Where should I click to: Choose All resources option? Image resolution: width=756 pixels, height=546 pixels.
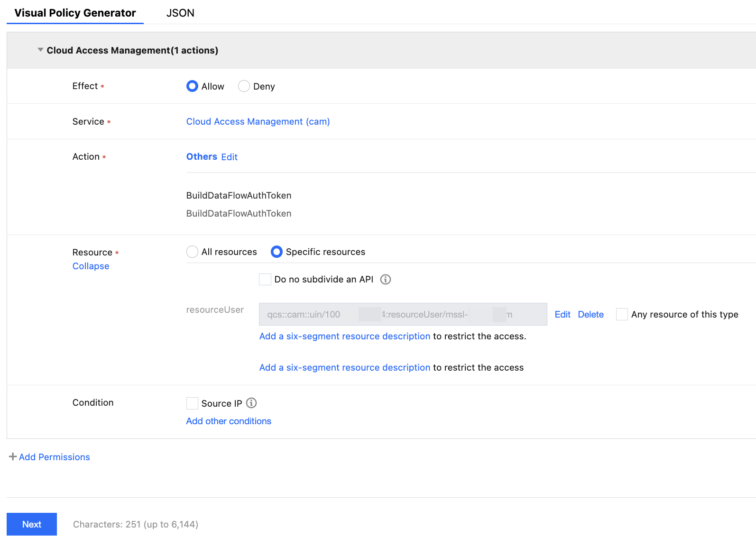[192, 252]
